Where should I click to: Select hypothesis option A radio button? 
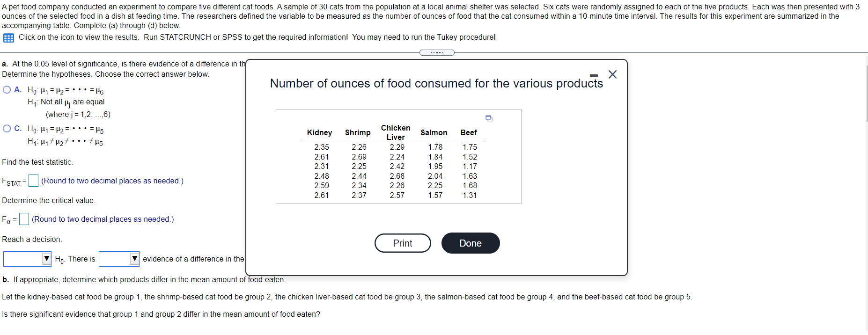tap(7, 89)
